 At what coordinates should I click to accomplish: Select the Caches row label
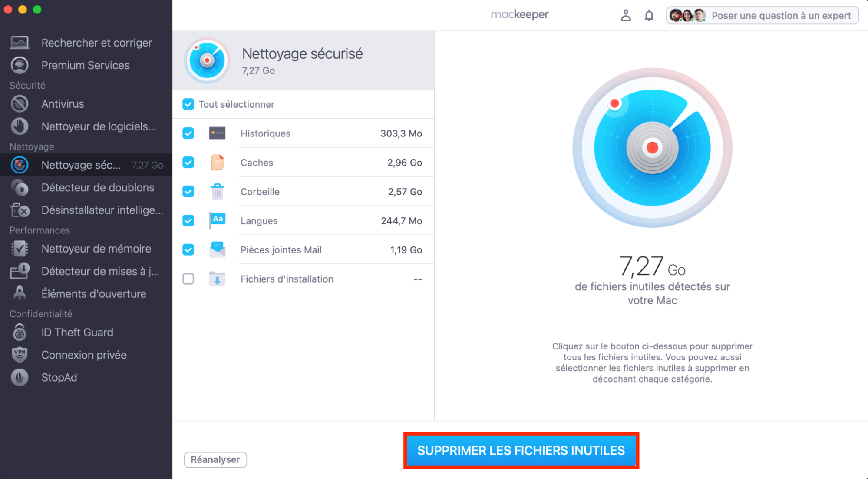click(x=257, y=163)
